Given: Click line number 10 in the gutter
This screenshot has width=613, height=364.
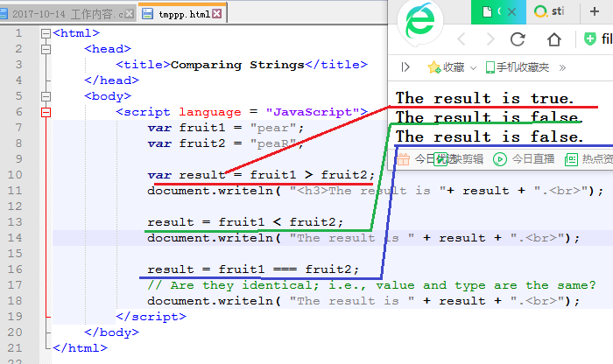Looking at the screenshot, I should point(15,175).
